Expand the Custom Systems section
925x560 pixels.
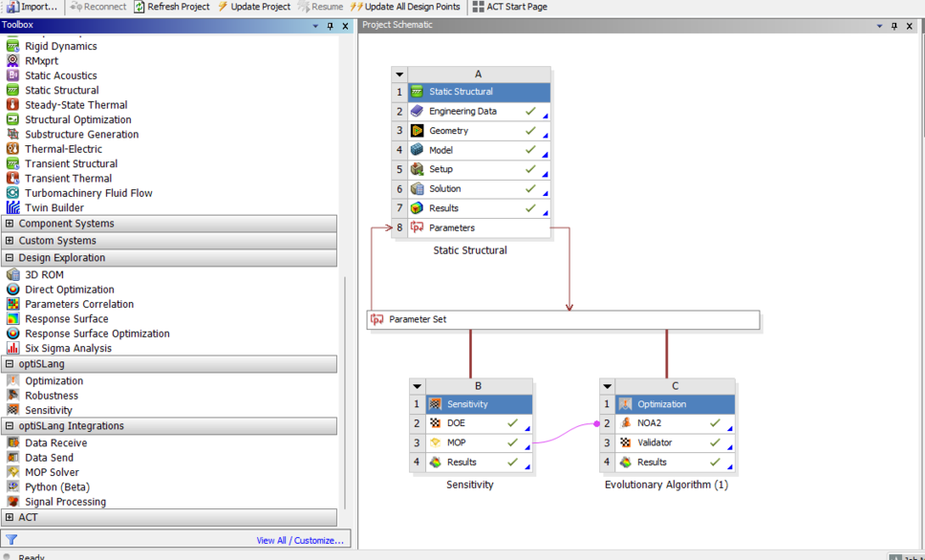pyautogui.click(x=10, y=241)
